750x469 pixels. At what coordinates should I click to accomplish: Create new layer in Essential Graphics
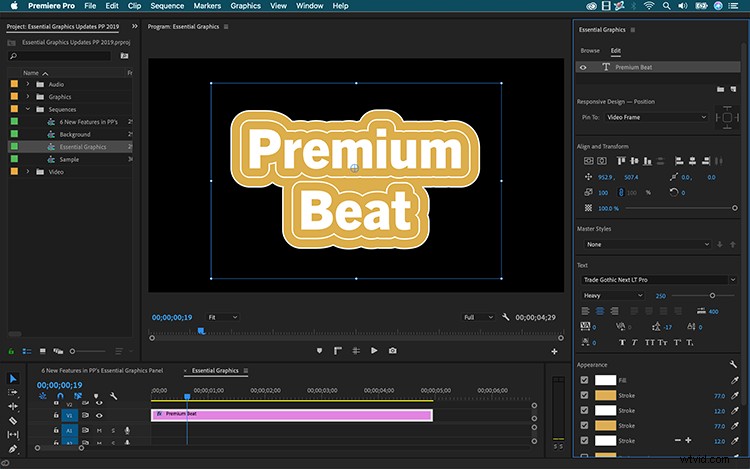pyautogui.click(x=733, y=89)
